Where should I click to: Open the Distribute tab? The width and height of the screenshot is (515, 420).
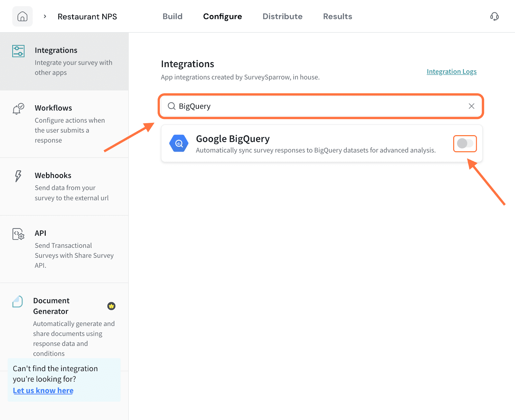click(x=282, y=16)
